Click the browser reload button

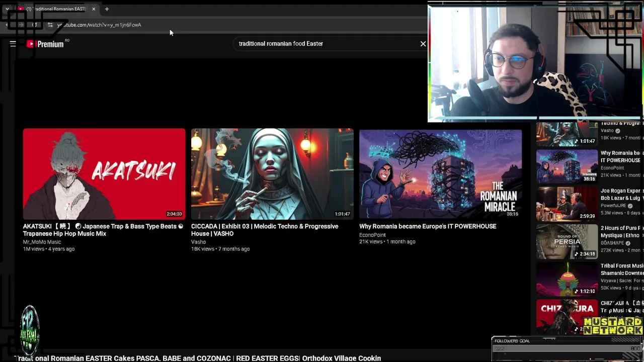[35, 25]
